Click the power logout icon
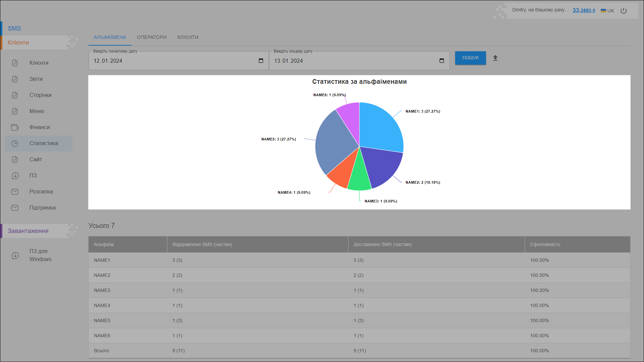The height and width of the screenshot is (362, 644). point(623,11)
